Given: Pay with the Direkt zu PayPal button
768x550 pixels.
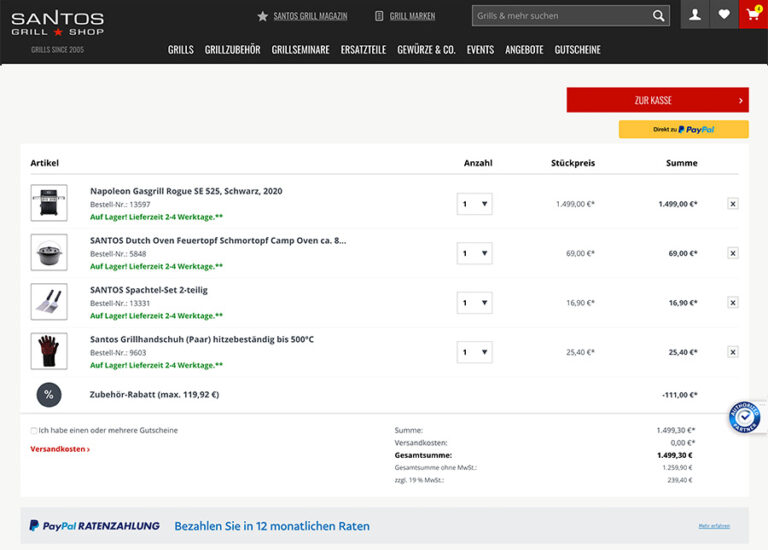Looking at the screenshot, I should coord(683,129).
